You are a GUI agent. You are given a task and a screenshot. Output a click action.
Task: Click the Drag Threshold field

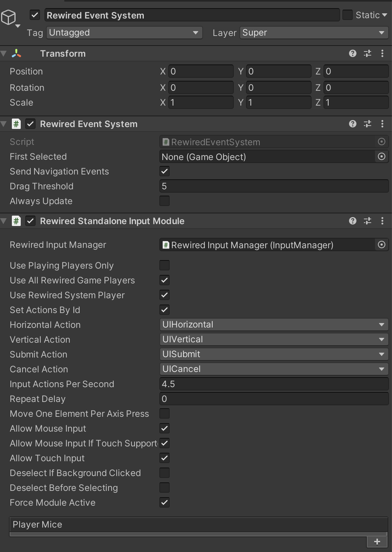pos(274,186)
